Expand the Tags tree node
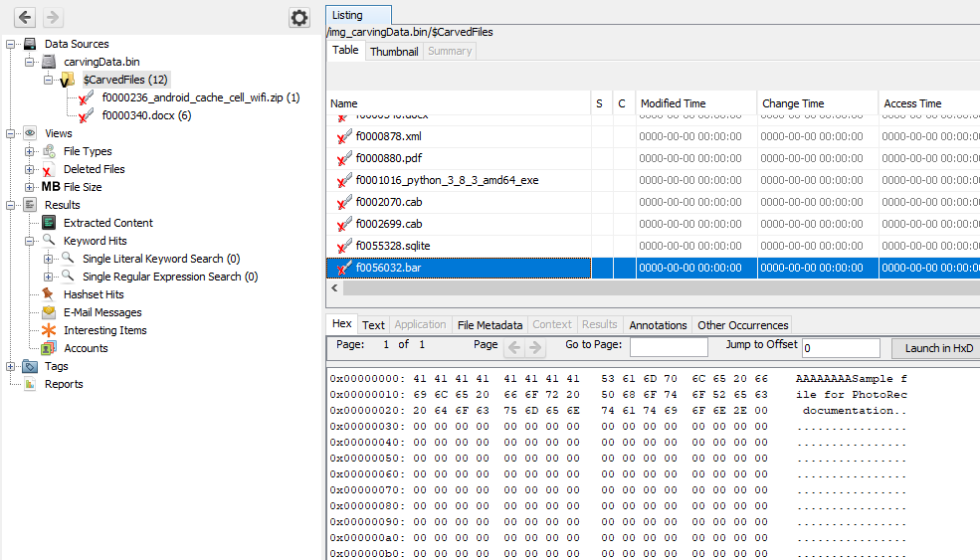This screenshot has height=560, width=980. pyautogui.click(x=11, y=366)
